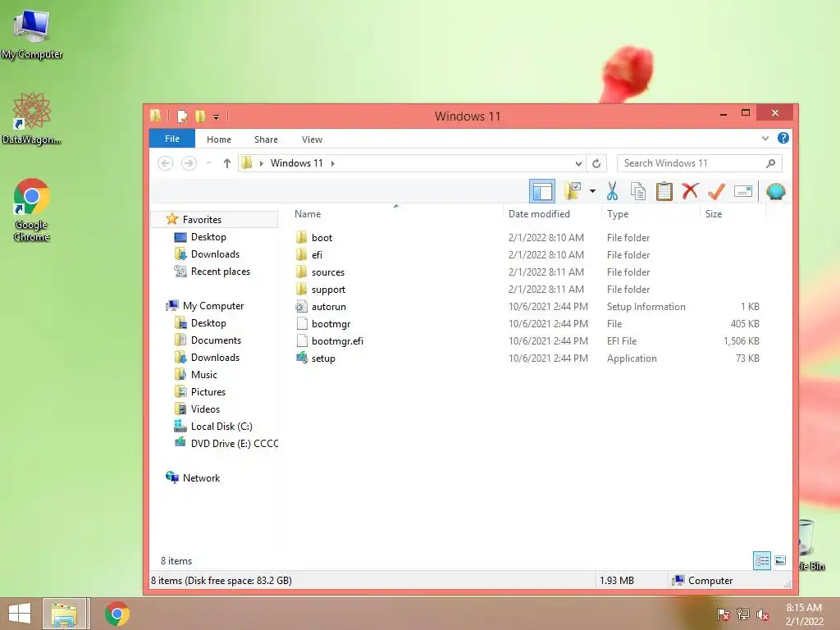Switch to Details view button at bottom
The width and height of the screenshot is (840, 630).
coord(762,561)
